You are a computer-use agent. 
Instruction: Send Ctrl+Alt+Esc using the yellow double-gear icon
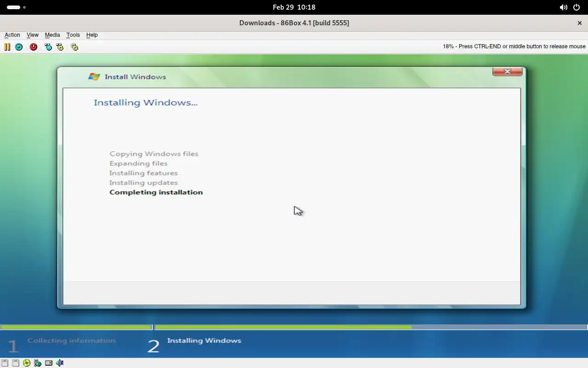click(x=60, y=47)
